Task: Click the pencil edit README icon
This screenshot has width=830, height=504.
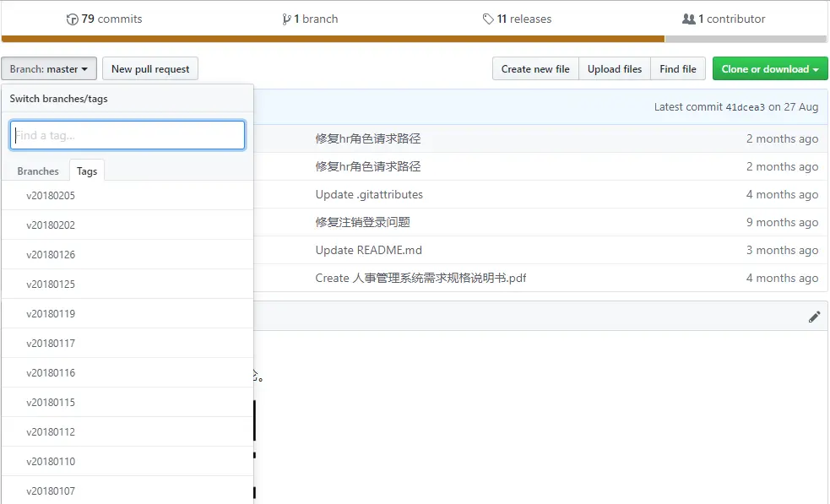Action: (814, 317)
